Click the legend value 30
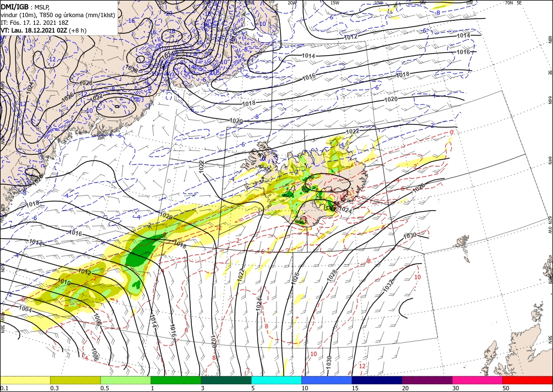The image size is (553, 392). [x=456, y=388]
